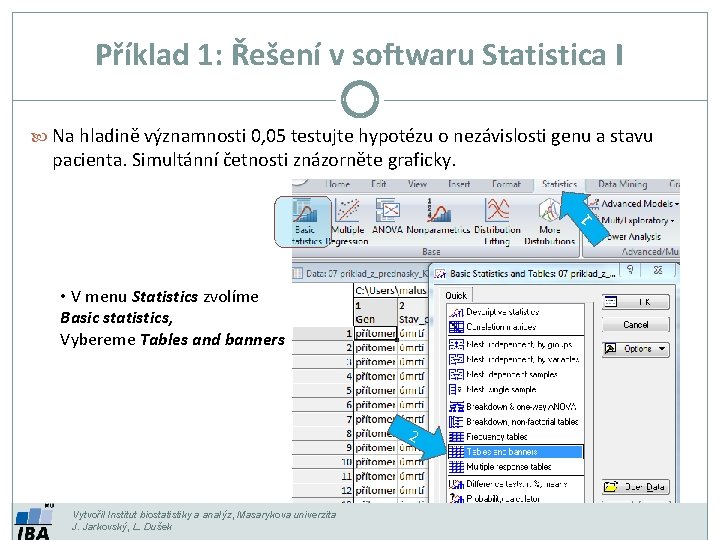Switch to the Insert ribbon tab

[459, 184]
